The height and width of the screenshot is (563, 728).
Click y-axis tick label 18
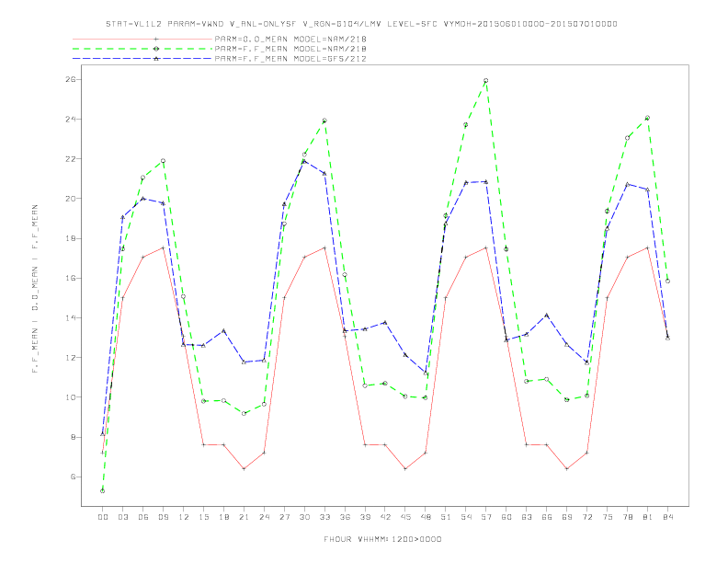point(70,238)
